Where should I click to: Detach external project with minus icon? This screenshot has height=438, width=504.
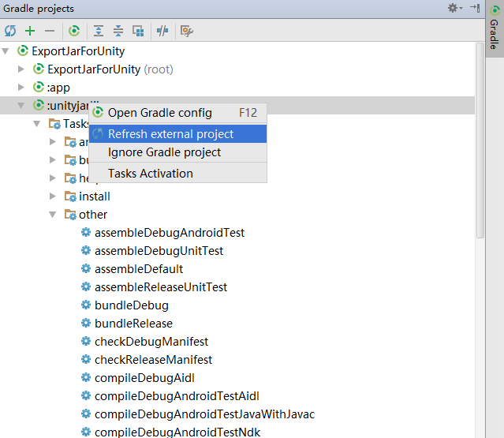click(50, 31)
